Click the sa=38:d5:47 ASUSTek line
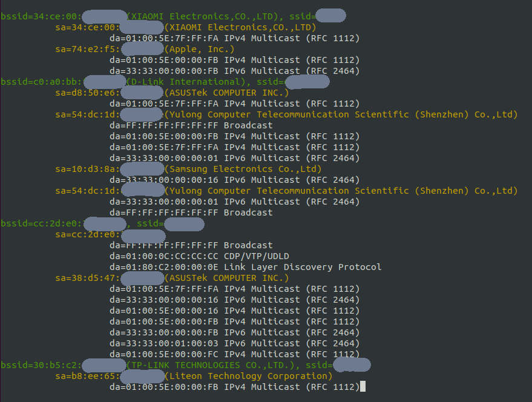The width and height of the screenshot is (532, 402). click(172, 278)
